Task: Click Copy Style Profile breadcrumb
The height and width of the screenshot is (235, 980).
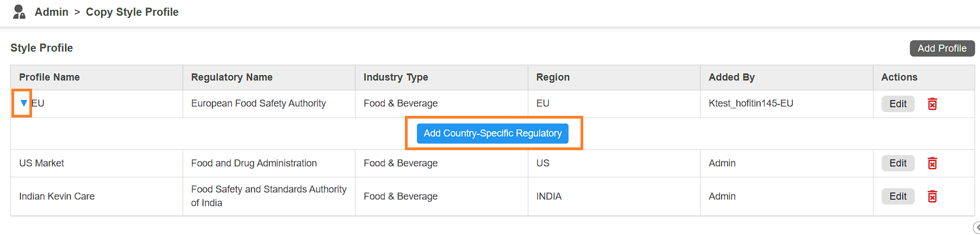Action: [132, 12]
